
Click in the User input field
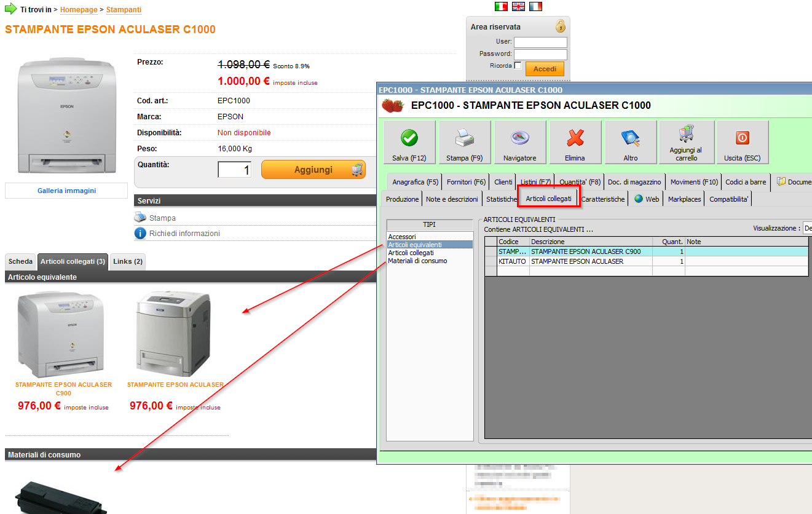[x=540, y=42]
